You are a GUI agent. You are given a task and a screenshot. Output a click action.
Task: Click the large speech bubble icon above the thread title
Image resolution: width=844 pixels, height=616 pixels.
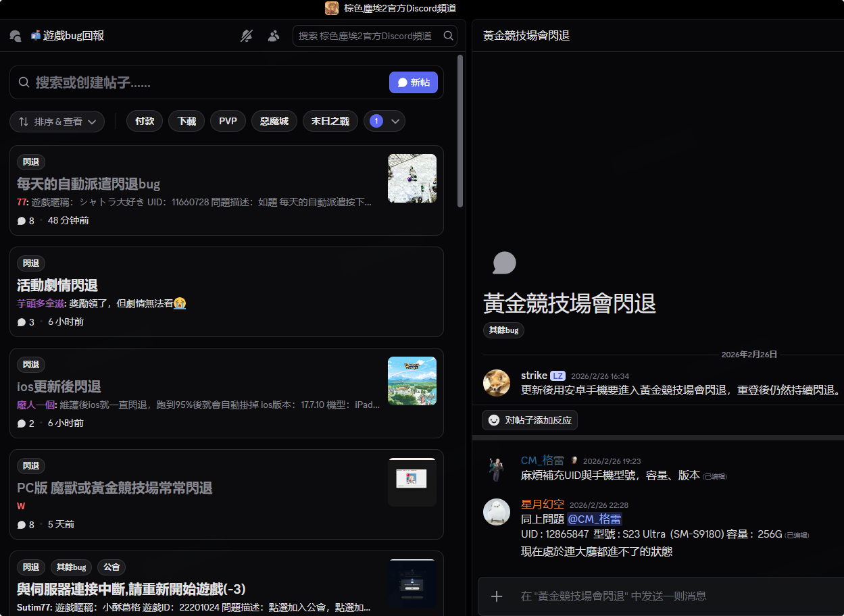(504, 263)
